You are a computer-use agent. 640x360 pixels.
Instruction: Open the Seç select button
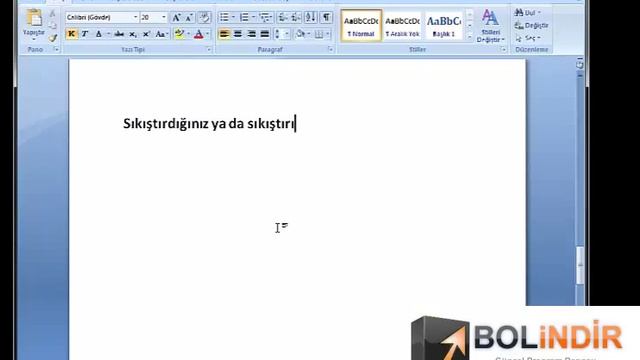[x=527, y=38]
